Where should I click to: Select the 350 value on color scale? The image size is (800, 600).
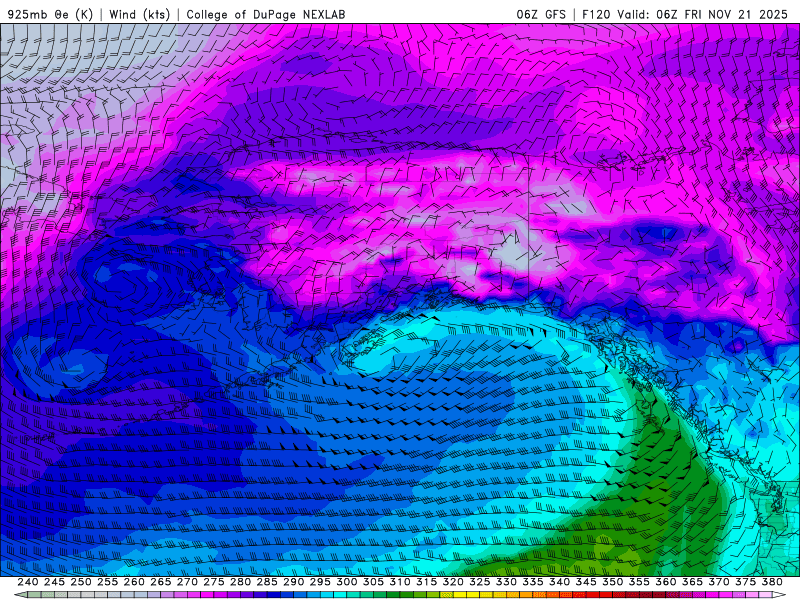(x=613, y=582)
